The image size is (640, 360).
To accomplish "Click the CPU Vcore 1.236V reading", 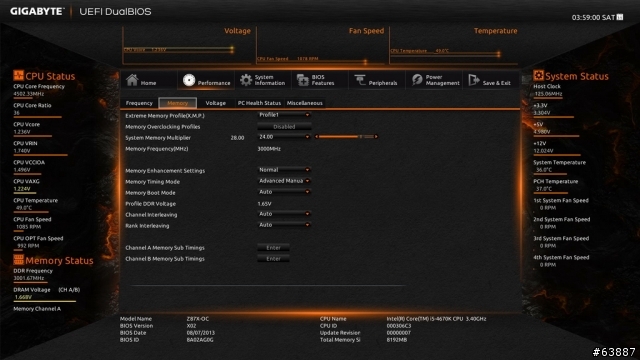I will coord(22,132).
